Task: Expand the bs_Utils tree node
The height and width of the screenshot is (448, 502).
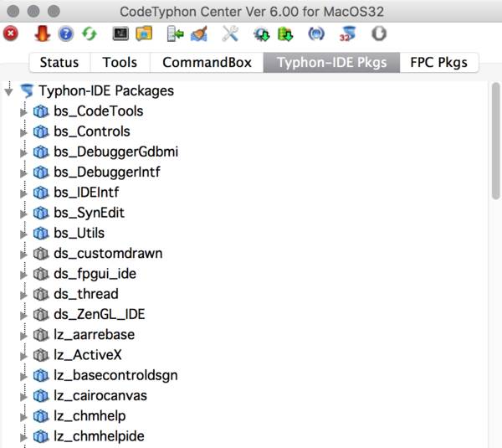Action: click(23, 234)
